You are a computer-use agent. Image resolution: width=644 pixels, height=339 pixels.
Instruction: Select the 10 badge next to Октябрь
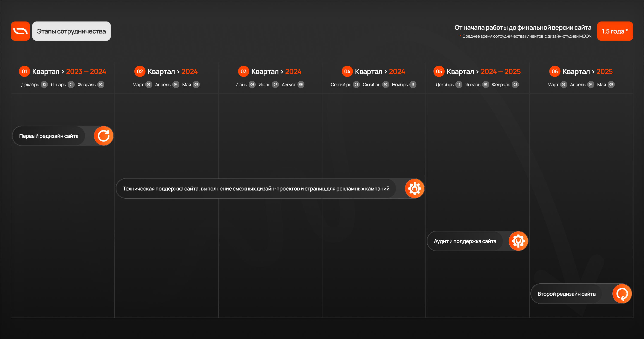tap(386, 85)
